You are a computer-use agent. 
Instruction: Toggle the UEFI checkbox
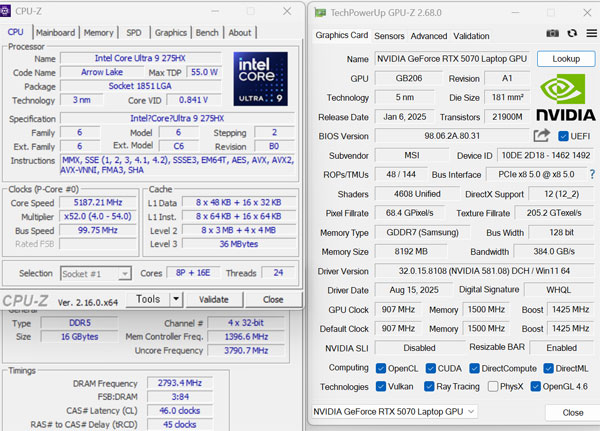(563, 136)
